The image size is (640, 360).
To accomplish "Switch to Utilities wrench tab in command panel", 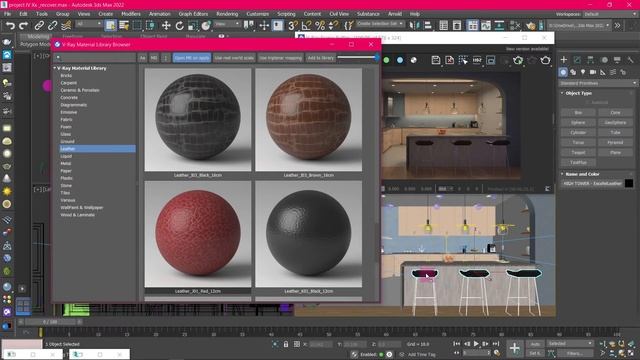I will tap(631, 60).
